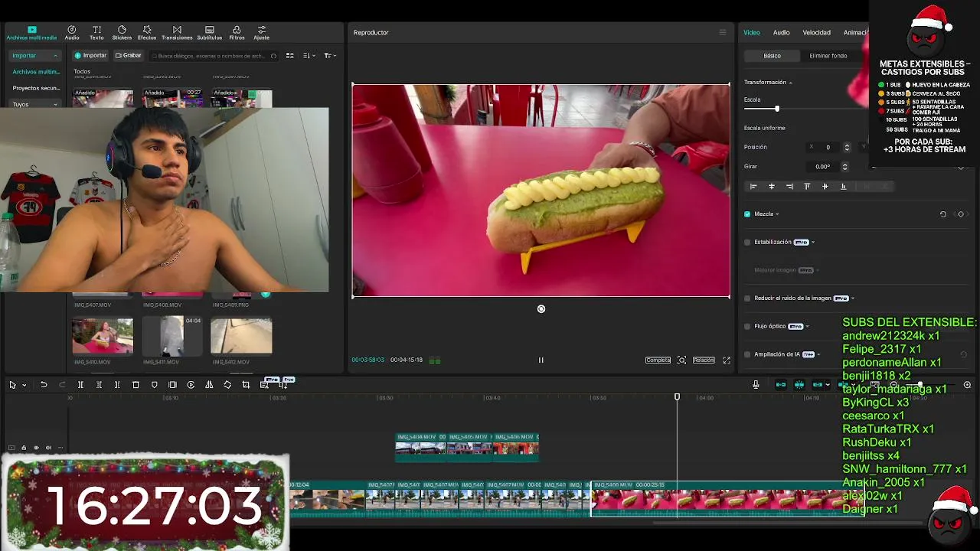
Task: Click the Grabar record button
Action: [x=128, y=55]
